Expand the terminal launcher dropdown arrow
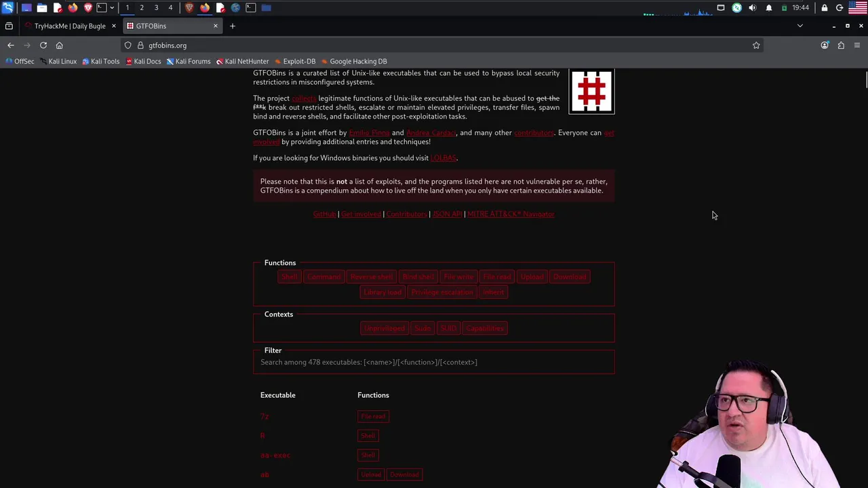The height and width of the screenshot is (488, 868). click(x=112, y=7)
